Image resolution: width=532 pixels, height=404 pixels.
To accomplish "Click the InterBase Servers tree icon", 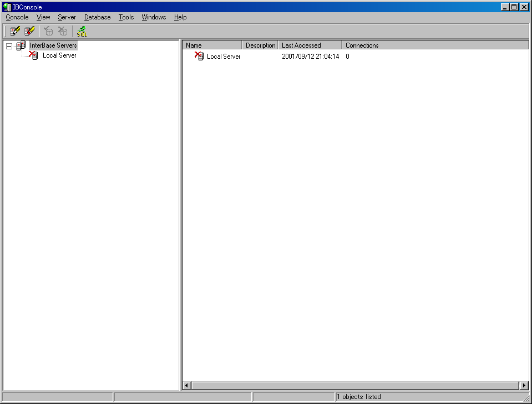I will [x=21, y=45].
